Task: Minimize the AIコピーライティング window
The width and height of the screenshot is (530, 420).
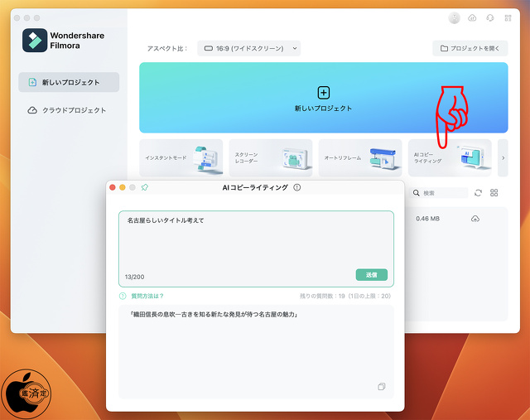Action: click(123, 187)
